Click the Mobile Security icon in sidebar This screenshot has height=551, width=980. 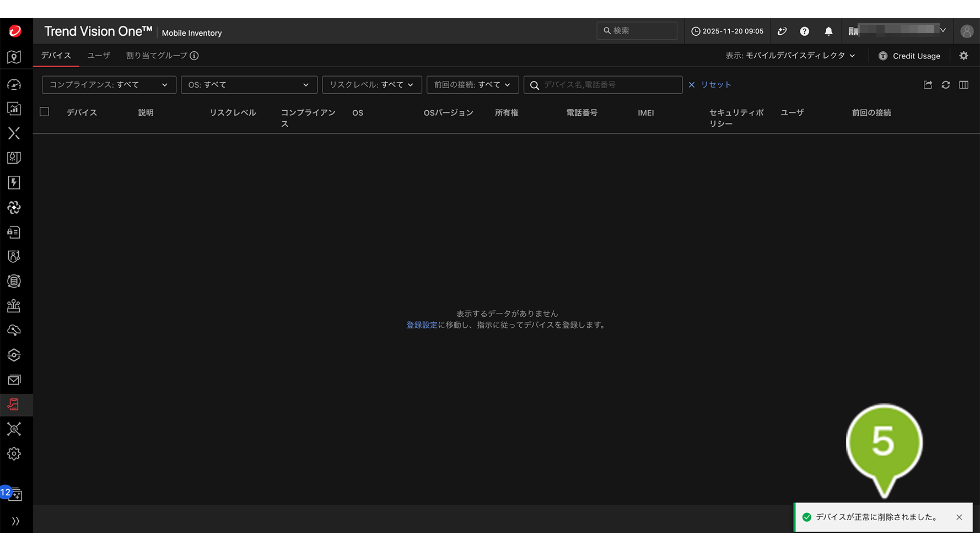[x=14, y=405]
